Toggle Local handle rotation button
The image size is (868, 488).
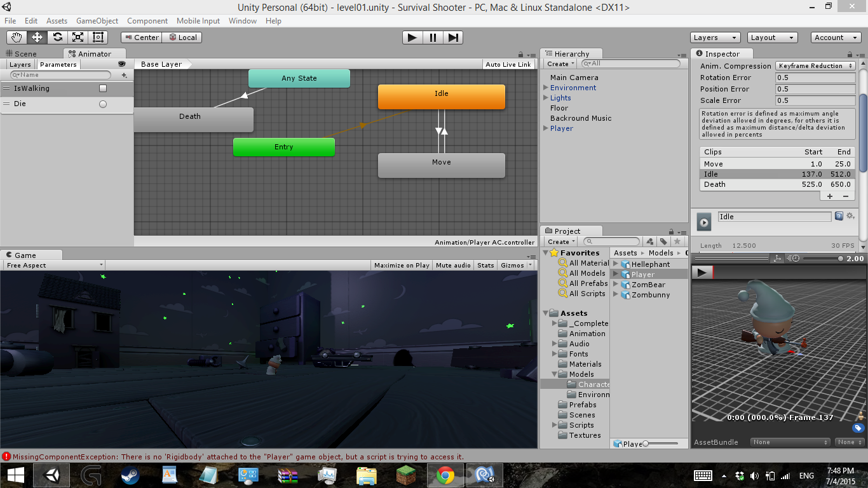click(x=182, y=37)
